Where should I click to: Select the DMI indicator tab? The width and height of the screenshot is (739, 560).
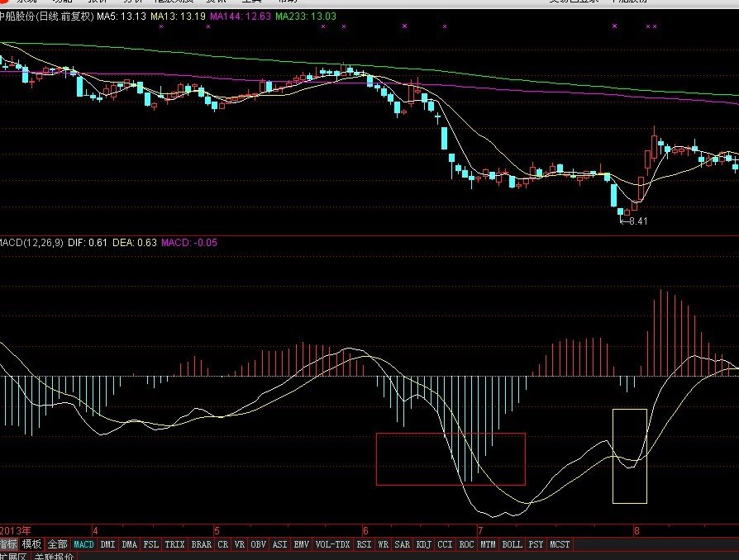click(x=107, y=544)
